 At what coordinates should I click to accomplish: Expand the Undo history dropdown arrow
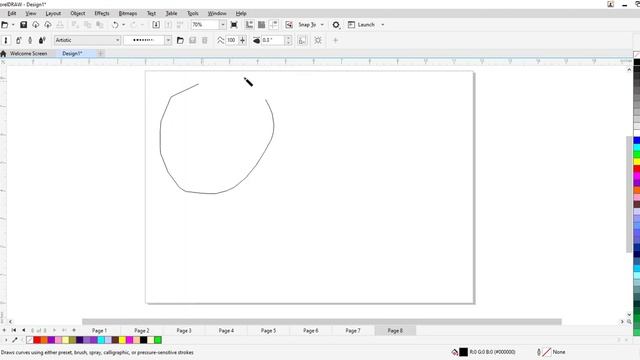124,25
